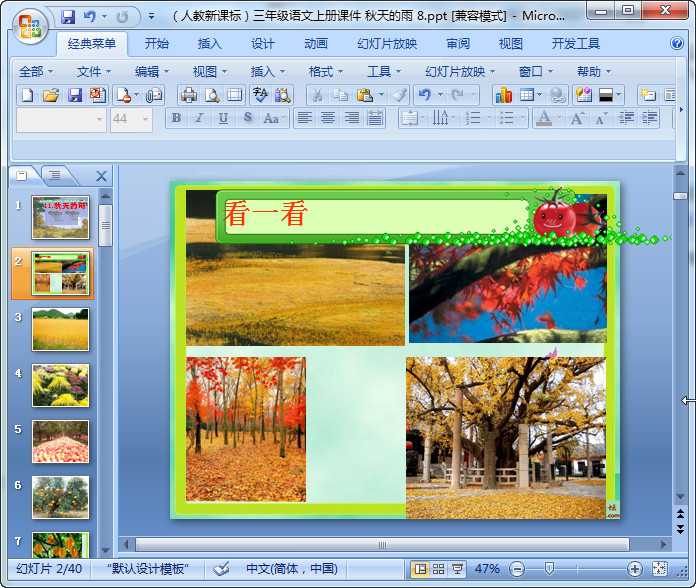Expand the 全部 menu dropdown
The image size is (696, 588).
tap(36, 71)
